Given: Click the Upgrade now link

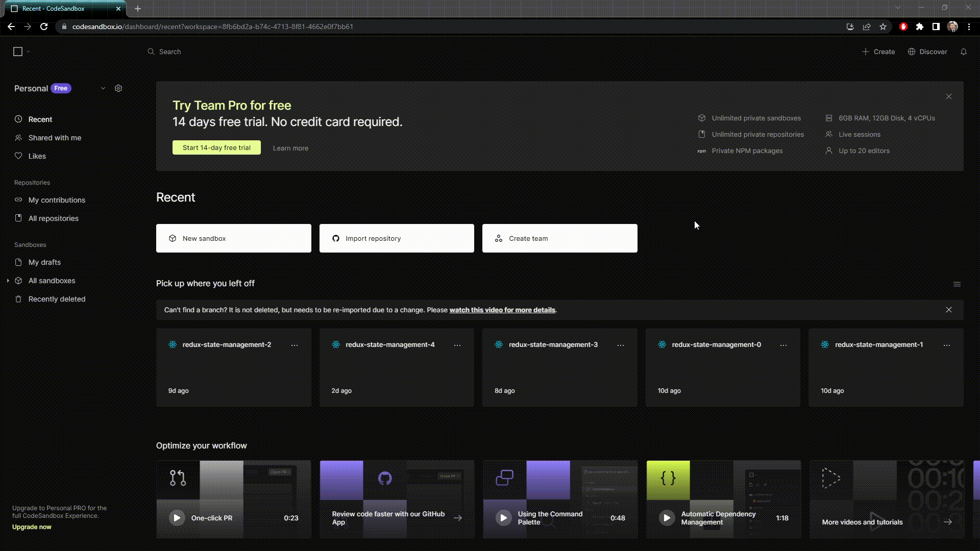Looking at the screenshot, I should (x=32, y=527).
